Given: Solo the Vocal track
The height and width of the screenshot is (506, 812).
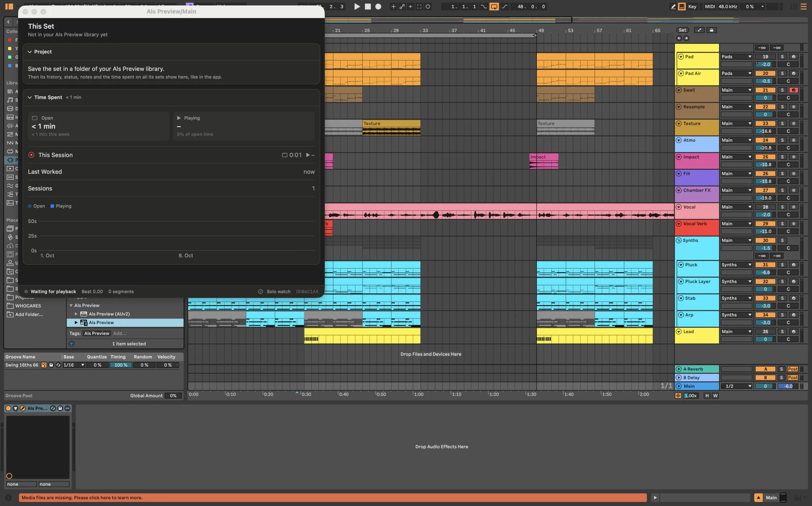Looking at the screenshot, I should pos(782,207).
